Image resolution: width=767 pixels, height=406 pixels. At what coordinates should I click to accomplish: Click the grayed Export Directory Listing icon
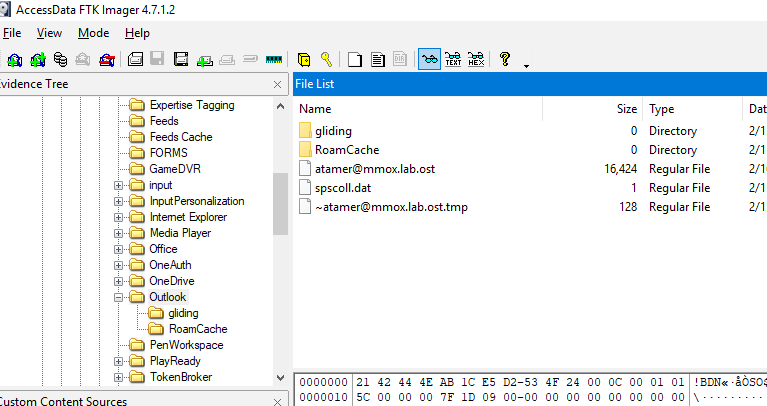click(400, 60)
